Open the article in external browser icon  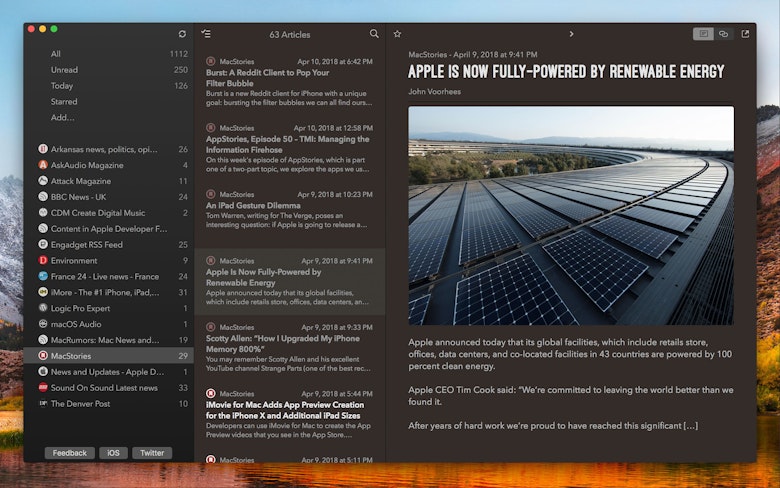tap(745, 34)
